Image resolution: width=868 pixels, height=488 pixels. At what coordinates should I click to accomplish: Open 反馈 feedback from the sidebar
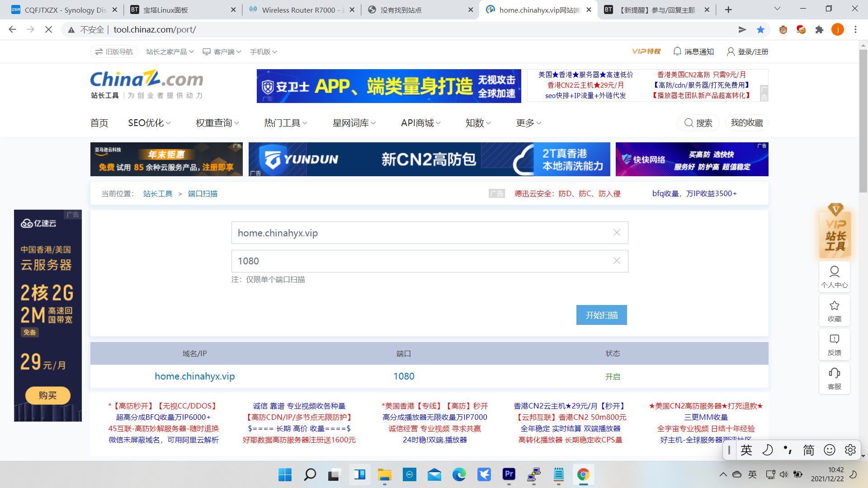pos(835,345)
